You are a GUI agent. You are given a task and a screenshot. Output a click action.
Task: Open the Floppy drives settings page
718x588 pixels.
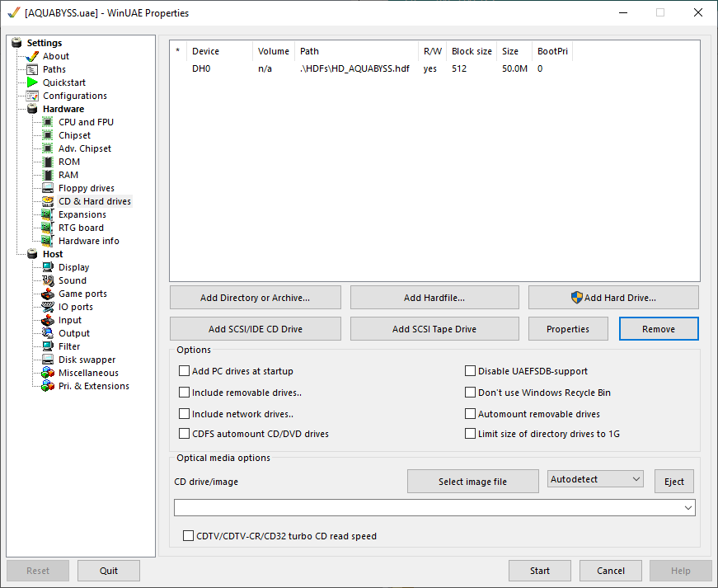click(86, 188)
